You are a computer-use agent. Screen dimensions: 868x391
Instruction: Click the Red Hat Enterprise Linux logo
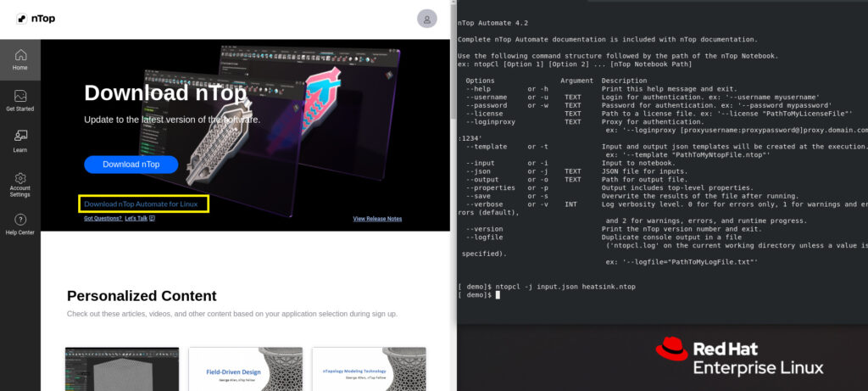[739, 357]
